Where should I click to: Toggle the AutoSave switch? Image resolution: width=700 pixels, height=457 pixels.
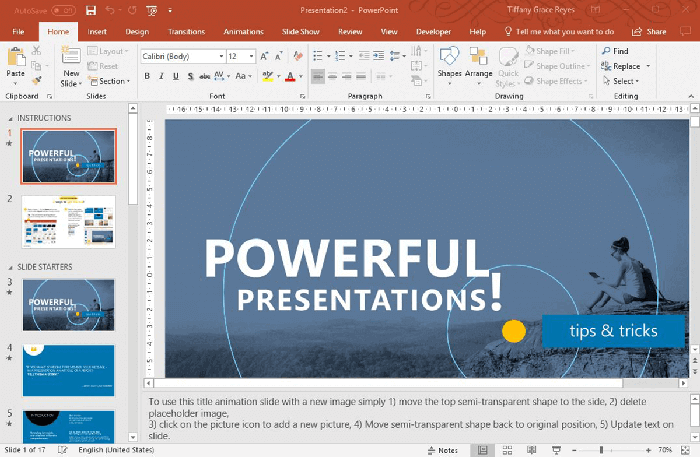[64, 10]
